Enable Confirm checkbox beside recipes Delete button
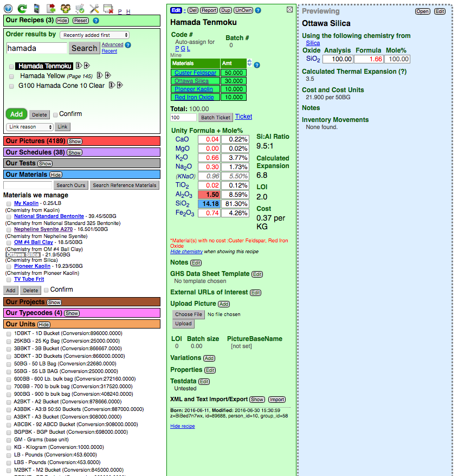This screenshot has width=458, height=476. click(x=55, y=115)
